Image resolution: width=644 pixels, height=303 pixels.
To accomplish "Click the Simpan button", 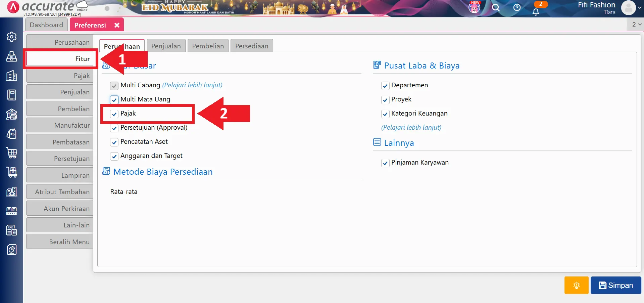I will (x=615, y=285).
